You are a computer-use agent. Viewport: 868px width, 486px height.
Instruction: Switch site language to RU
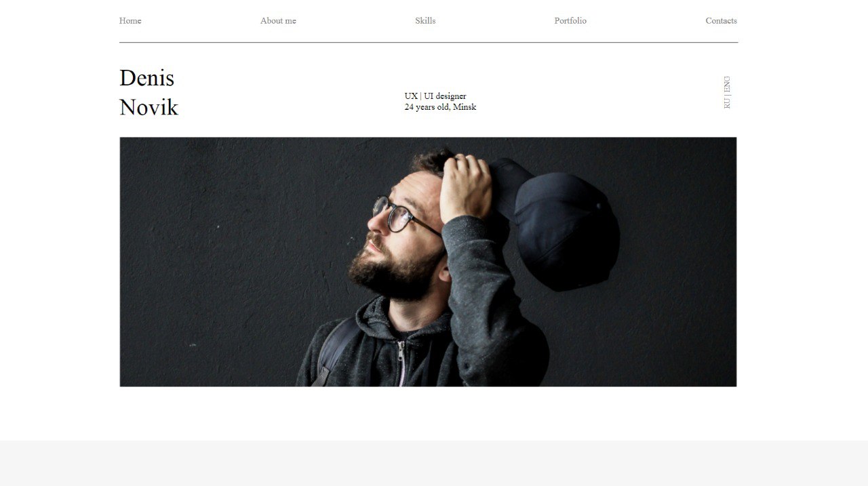click(727, 103)
